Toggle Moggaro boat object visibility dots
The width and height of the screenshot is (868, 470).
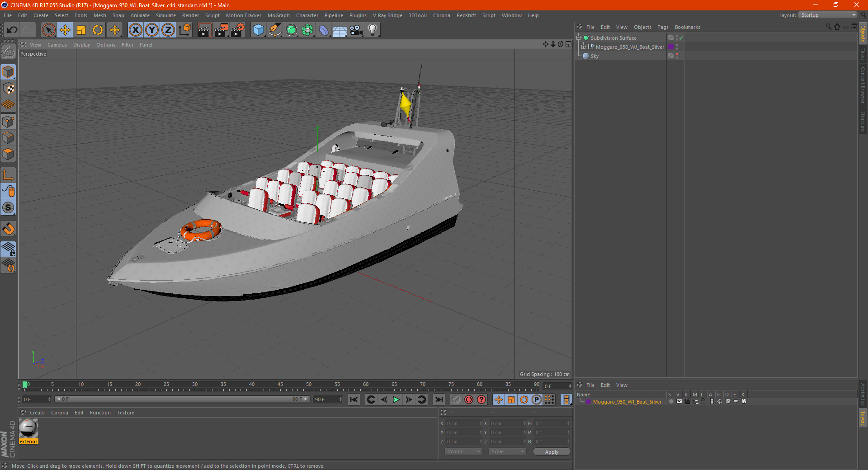coord(677,47)
